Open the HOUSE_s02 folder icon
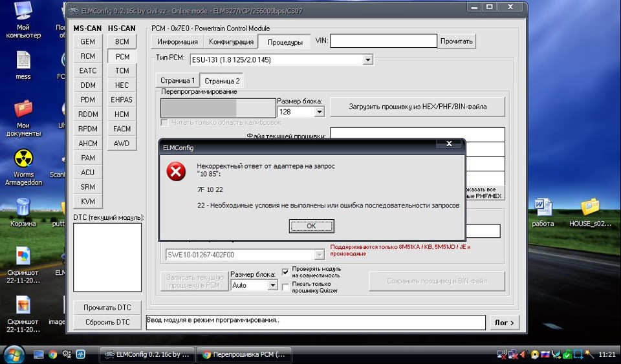Image resolution: width=621 pixels, height=364 pixels. pyautogui.click(x=590, y=212)
